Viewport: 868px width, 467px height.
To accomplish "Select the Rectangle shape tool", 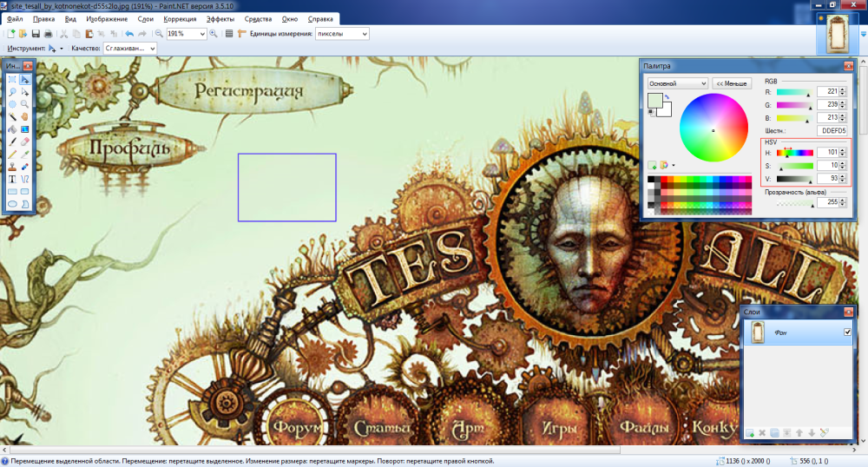I will pos(12,192).
